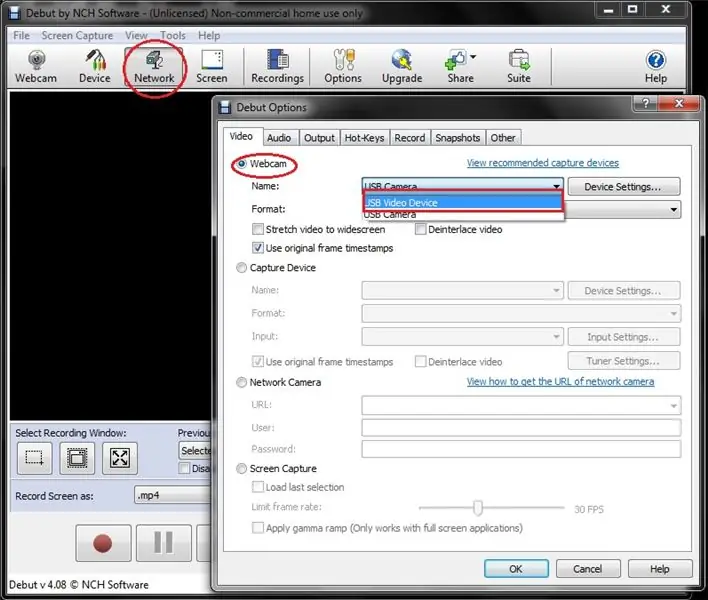Open the Suite toolbar icon
The width and height of the screenshot is (708, 600).
coord(519,67)
